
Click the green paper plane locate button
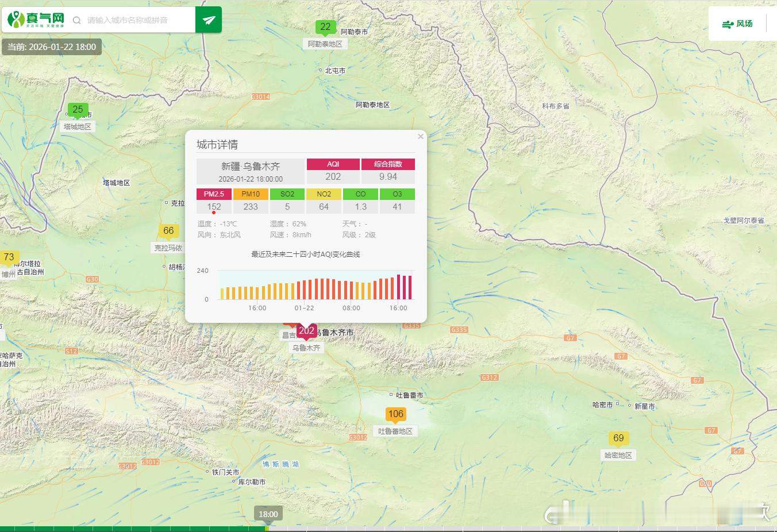pyautogui.click(x=209, y=20)
